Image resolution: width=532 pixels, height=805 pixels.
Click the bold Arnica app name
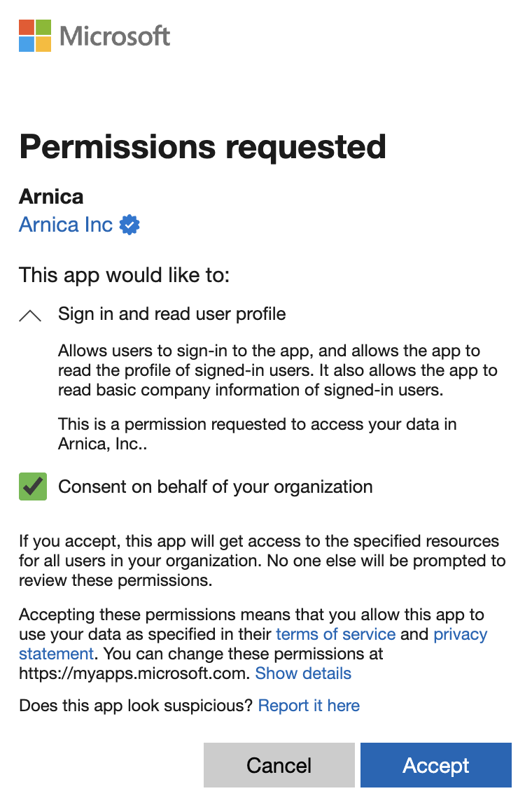pyautogui.click(x=51, y=196)
